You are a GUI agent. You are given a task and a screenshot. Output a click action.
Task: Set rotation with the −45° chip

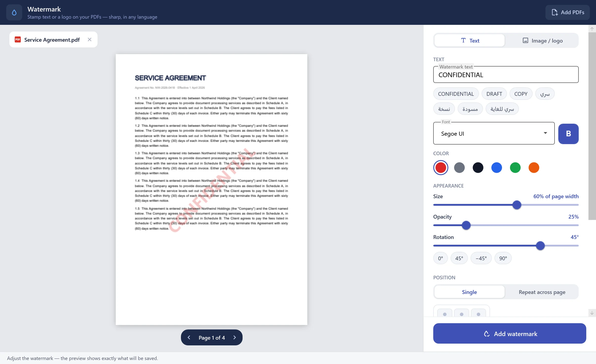481,258
